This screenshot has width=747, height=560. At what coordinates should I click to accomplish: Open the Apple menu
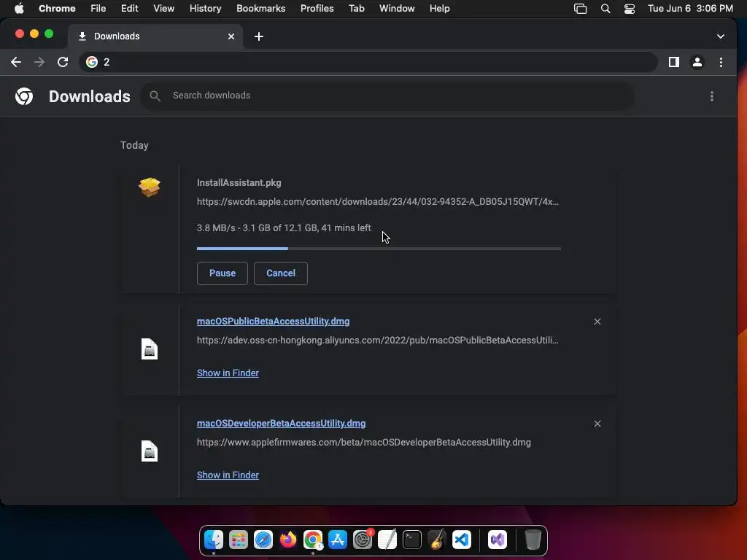(x=19, y=9)
